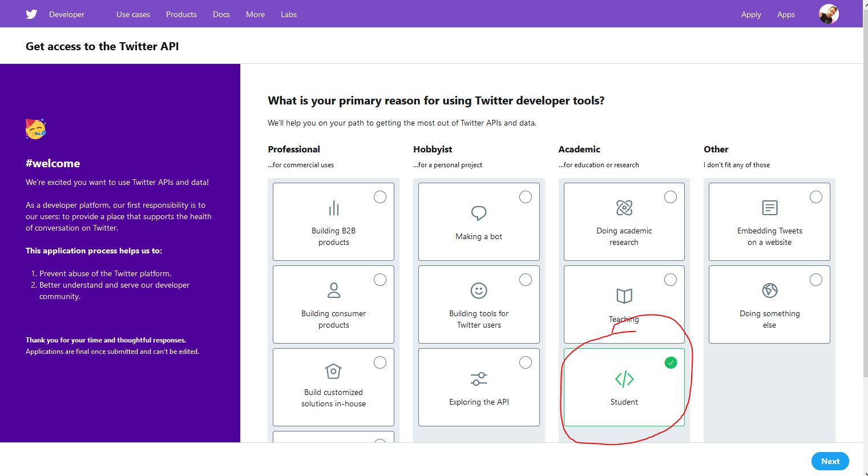Click the globe icon for Doing something else
Viewport: 868px width, 476px height.
(x=770, y=291)
